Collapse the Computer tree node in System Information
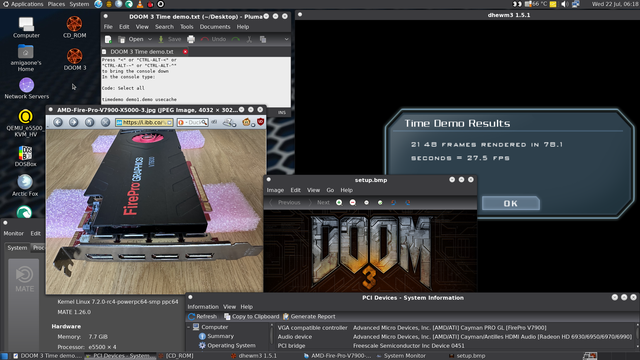 pyautogui.click(x=189, y=327)
